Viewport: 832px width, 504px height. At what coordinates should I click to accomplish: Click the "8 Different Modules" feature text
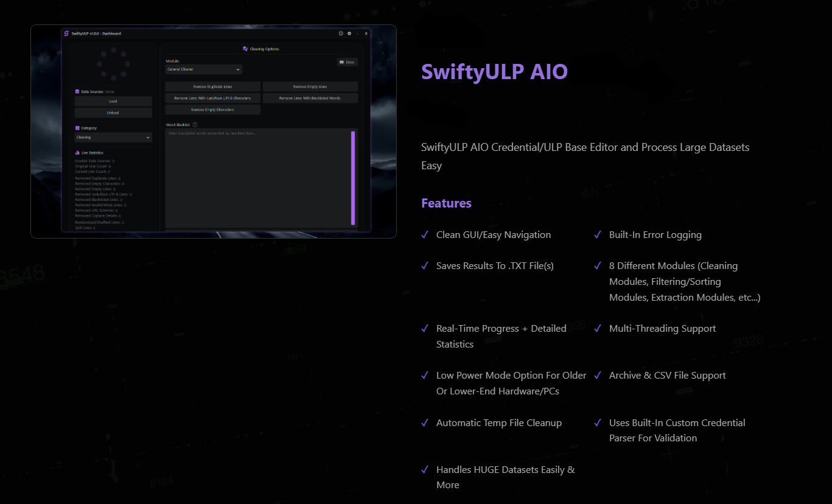coord(685,282)
